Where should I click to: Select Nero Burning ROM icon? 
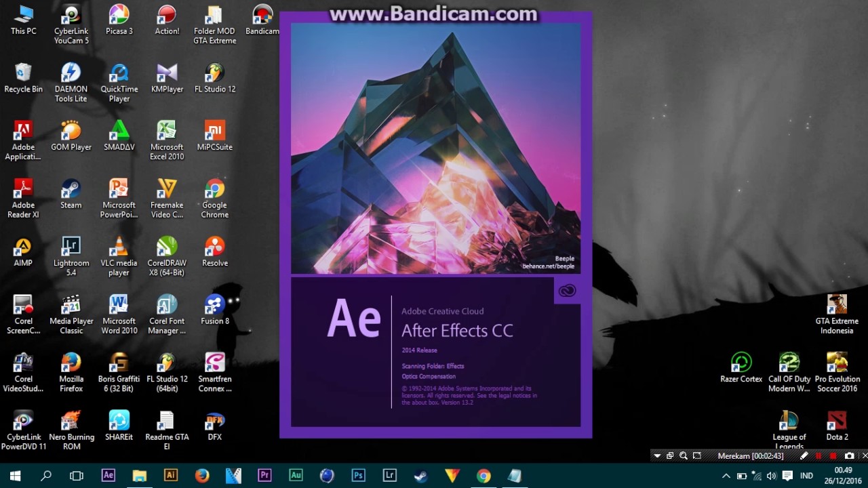click(71, 430)
